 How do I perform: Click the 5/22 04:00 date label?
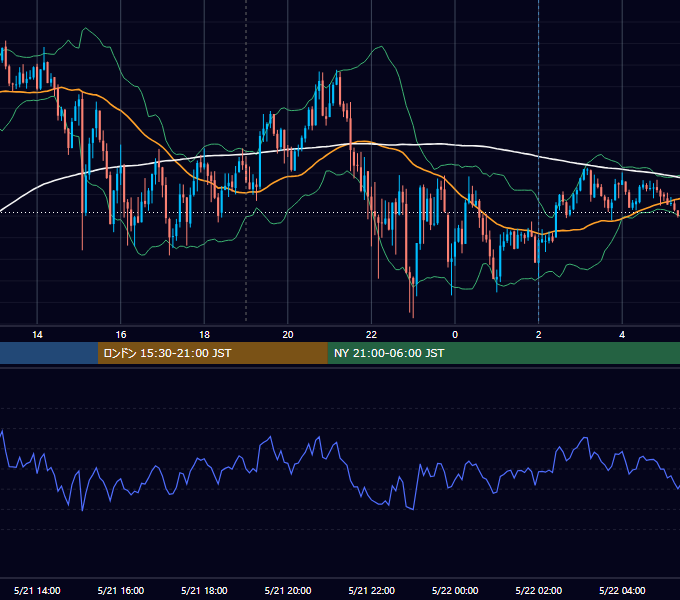[x=622, y=590]
